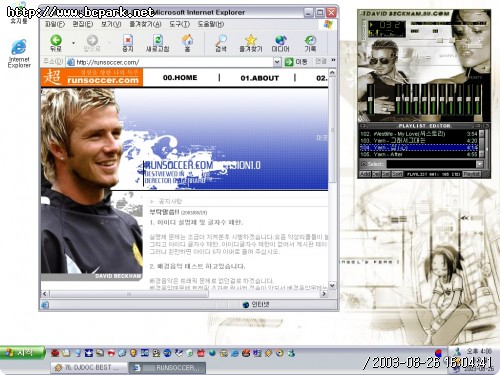Viewport: 500px width, 375px height.
Task: Open the 즐겨찾기(A) Favorites menu
Action: pyautogui.click(x=145, y=24)
